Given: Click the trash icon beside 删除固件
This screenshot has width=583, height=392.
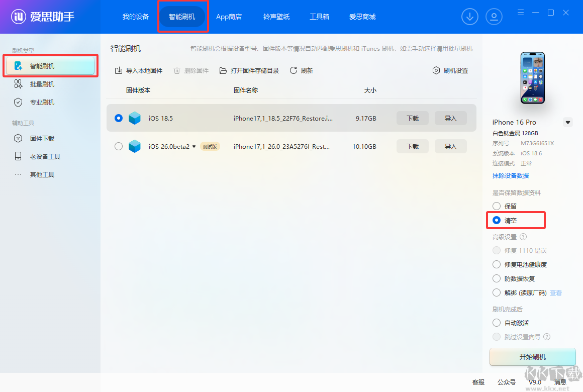Looking at the screenshot, I should pos(177,70).
